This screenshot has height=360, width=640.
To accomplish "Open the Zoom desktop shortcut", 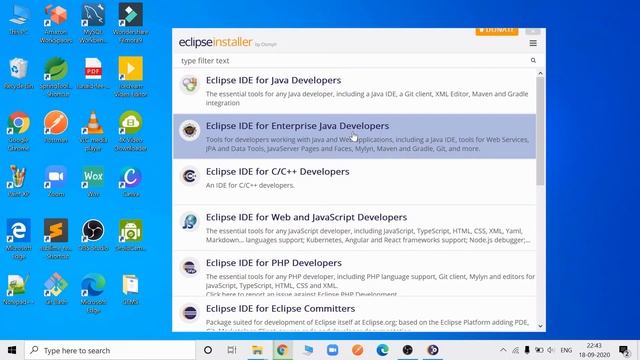I will coord(56,181).
